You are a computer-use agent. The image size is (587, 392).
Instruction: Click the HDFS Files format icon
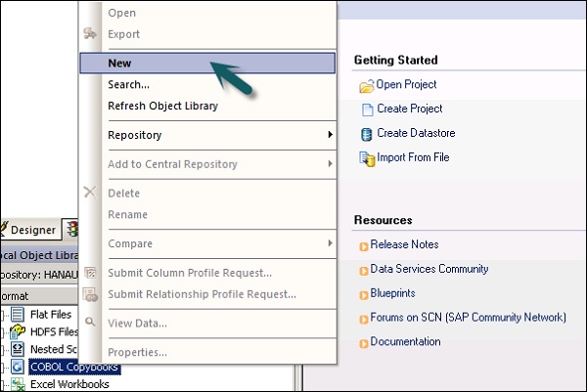[18, 332]
